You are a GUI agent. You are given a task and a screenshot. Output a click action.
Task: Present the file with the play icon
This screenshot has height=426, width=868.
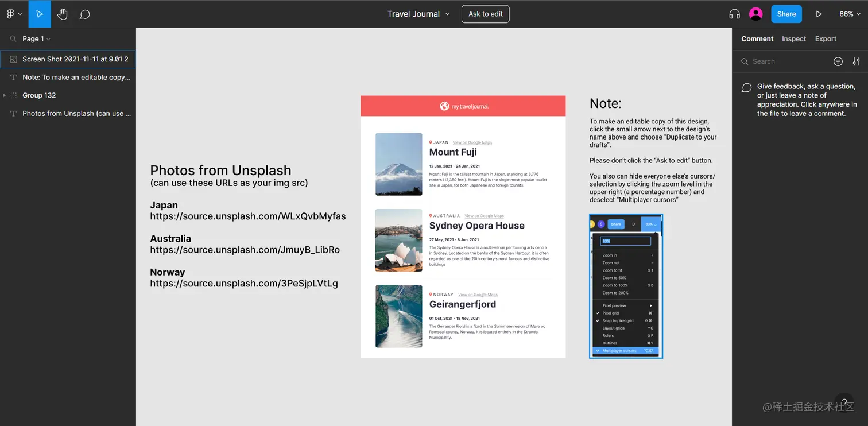point(819,14)
